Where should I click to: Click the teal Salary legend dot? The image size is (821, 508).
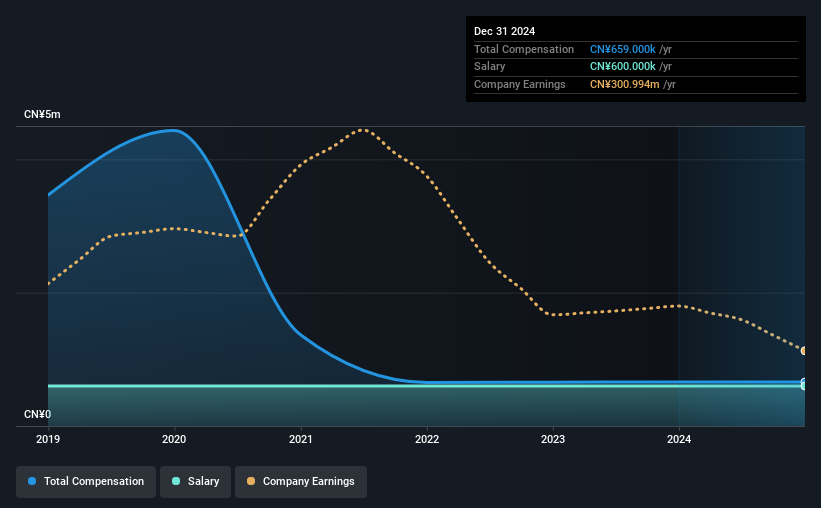coord(176,481)
